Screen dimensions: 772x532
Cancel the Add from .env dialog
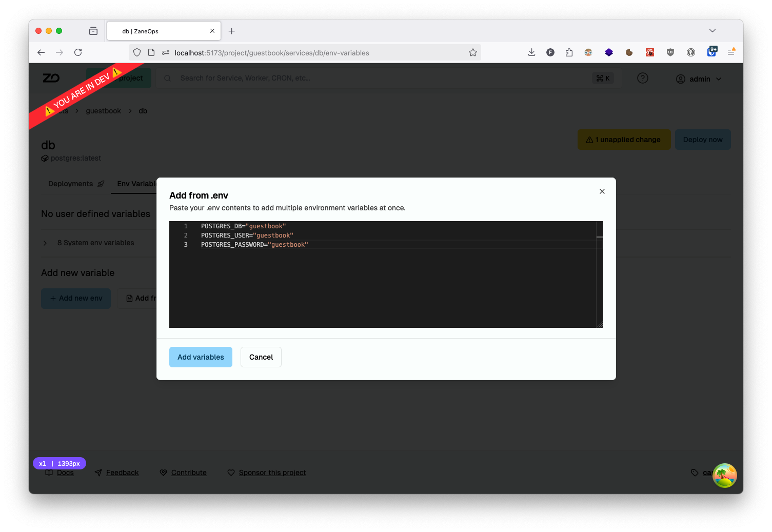(261, 357)
